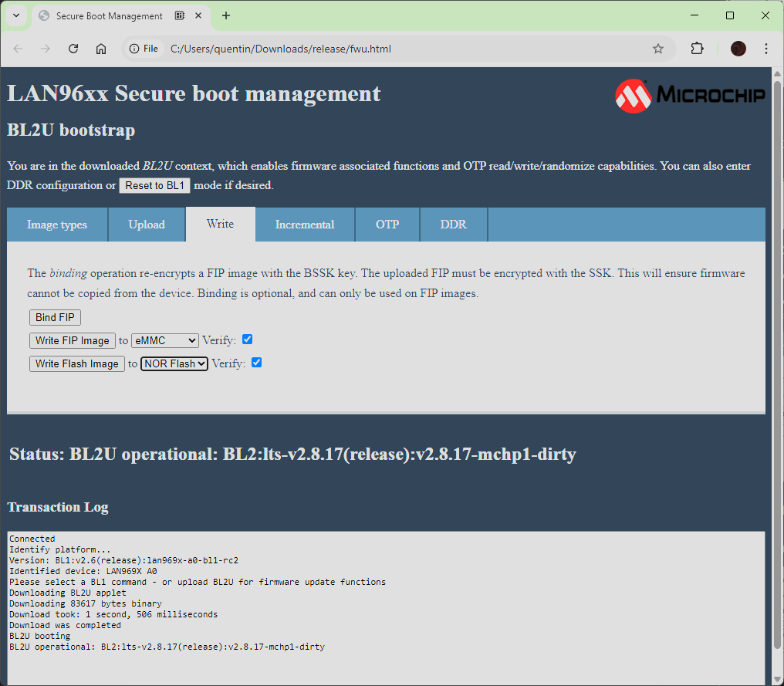784x686 pixels.
Task: Open the browser extensions puzzle icon
Action: pyautogui.click(x=697, y=49)
